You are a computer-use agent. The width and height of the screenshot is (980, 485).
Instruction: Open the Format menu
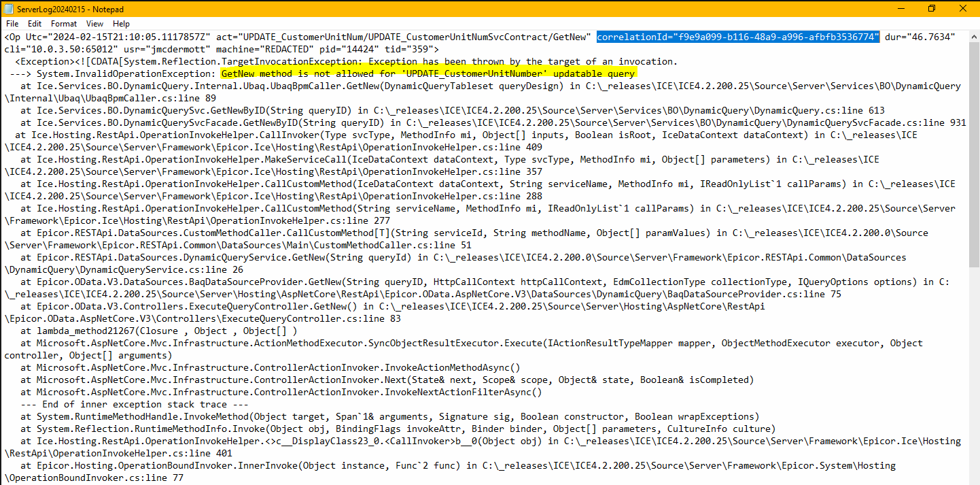pyautogui.click(x=64, y=23)
